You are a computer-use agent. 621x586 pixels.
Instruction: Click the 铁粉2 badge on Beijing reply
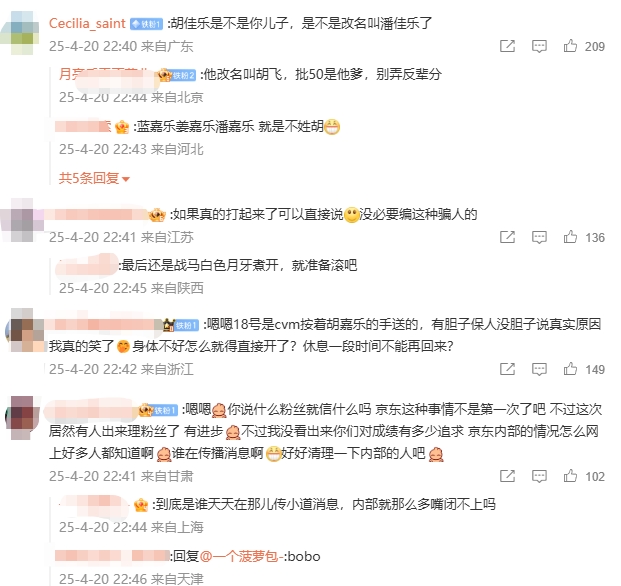[183, 75]
